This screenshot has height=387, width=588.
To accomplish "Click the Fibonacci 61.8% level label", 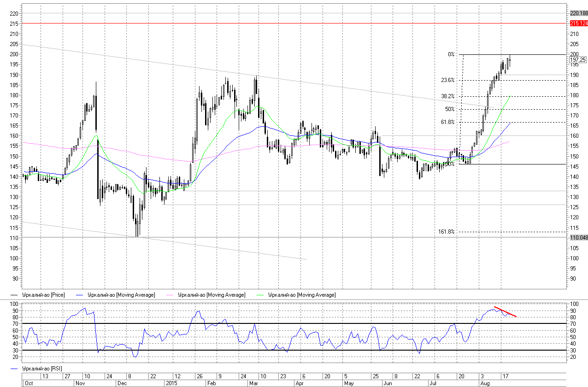I will pos(447,122).
